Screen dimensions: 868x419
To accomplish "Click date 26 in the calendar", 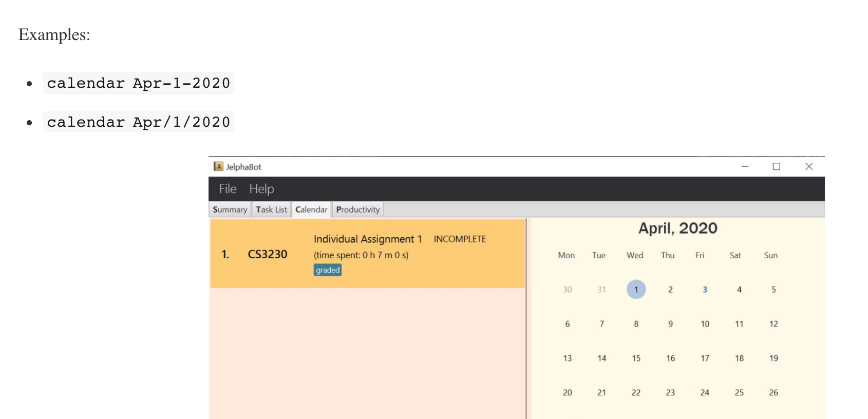I will 773,393.
